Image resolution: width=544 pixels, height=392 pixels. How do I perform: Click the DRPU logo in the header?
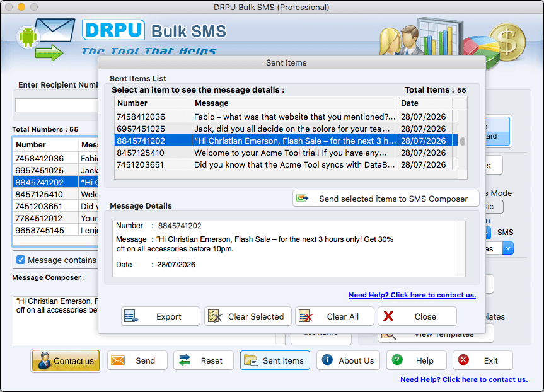(x=113, y=30)
